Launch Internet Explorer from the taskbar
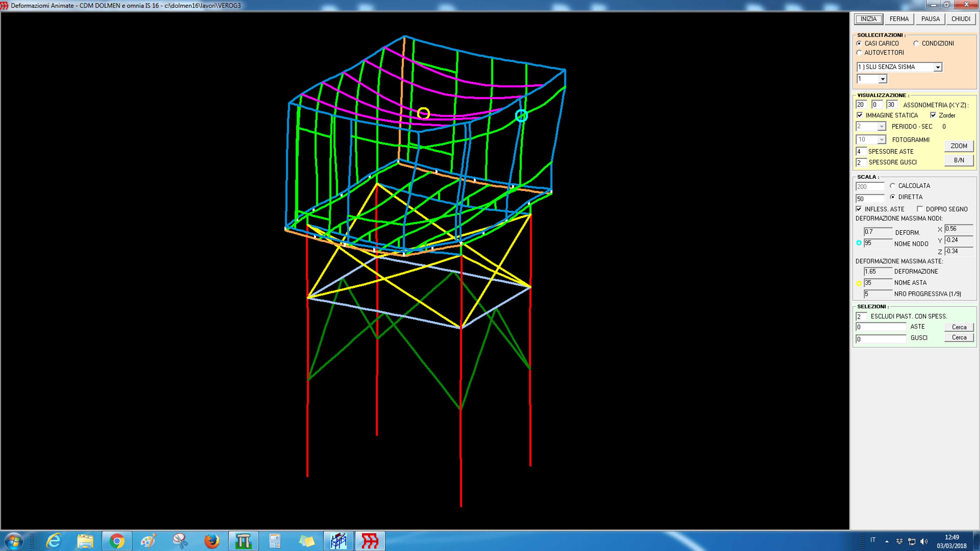The height and width of the screenshot is (551, 980). pos(54,540)
